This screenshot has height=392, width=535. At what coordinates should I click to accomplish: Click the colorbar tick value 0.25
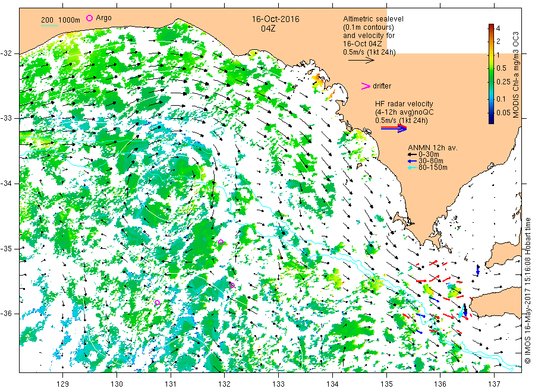[503, 81]
